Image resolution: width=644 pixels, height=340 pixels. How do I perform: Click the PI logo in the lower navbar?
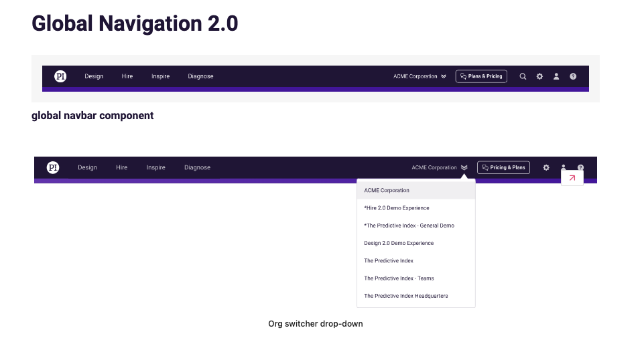pos(53,167)
